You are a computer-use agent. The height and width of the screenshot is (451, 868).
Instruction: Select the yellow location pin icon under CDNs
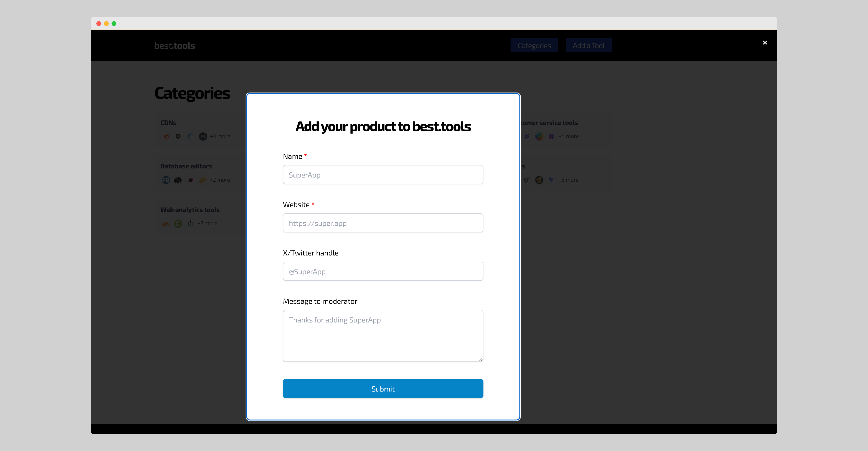(178, 137)
